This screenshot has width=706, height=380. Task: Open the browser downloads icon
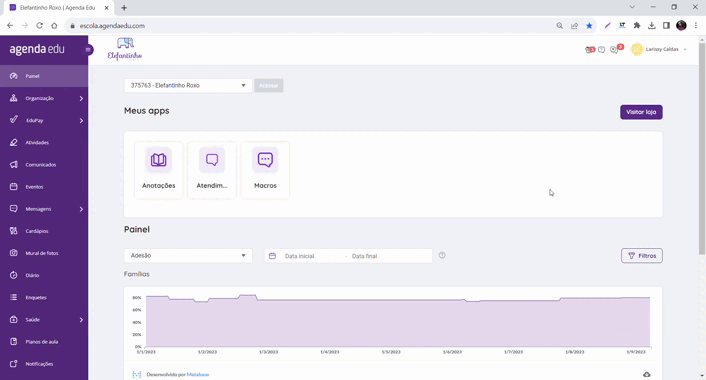pyautogui.click(x=652, y=26)
